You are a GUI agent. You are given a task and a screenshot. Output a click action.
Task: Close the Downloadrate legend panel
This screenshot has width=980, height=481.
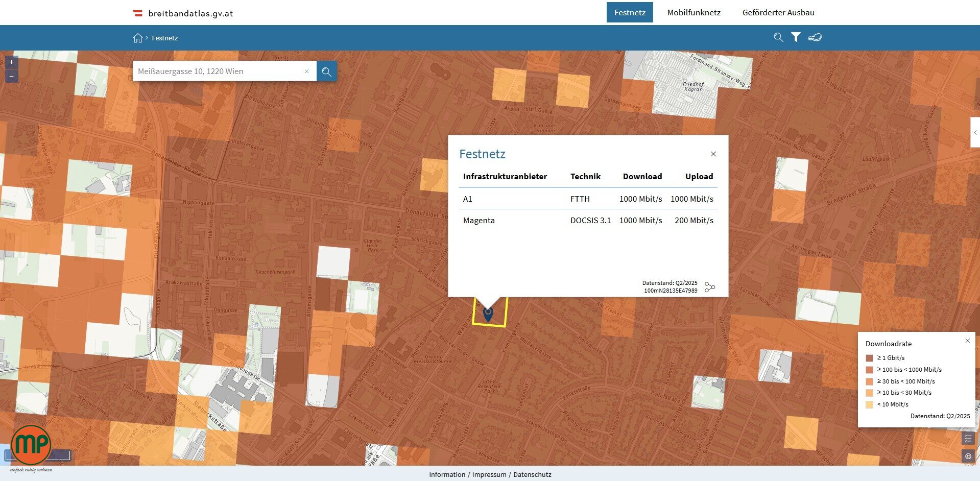967,341
